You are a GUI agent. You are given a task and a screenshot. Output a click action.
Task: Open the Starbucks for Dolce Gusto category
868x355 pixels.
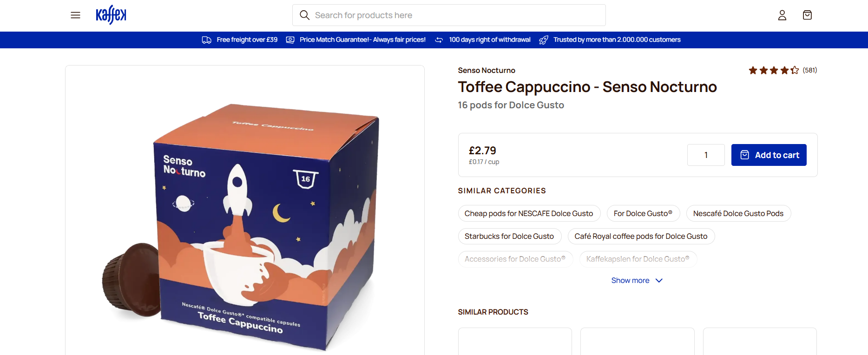click(509, 237)
